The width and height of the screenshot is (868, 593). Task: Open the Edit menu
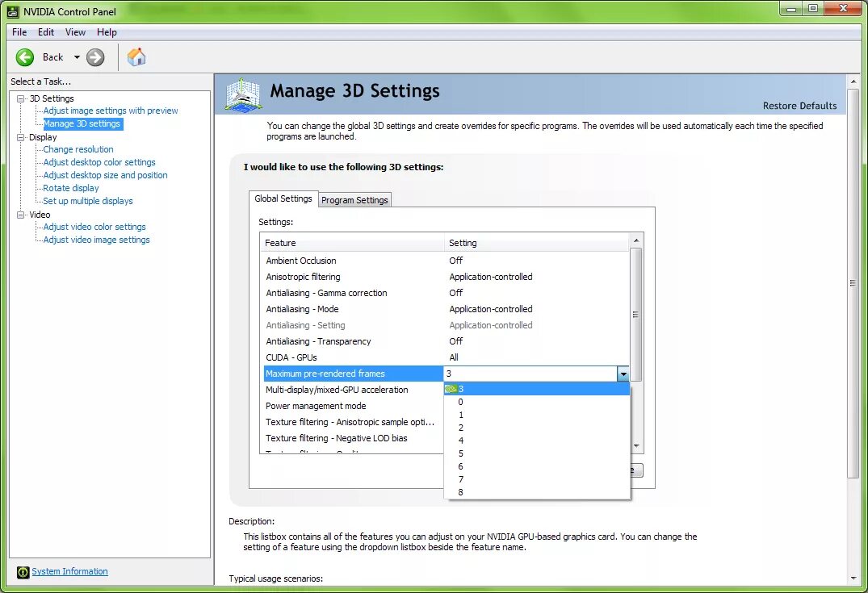pyautogui.click(x=46, y=32)
